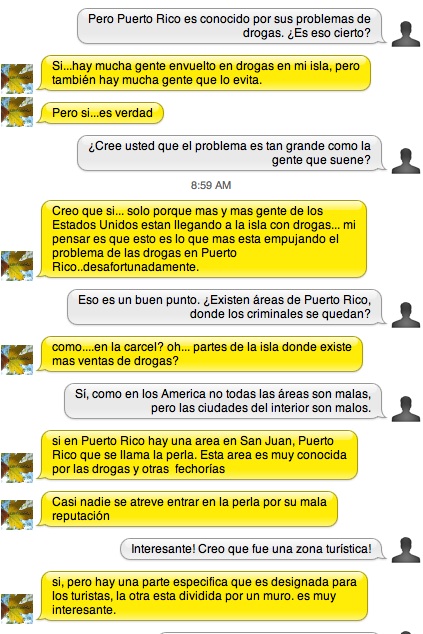
Task: Click the yellow bubble about la perla reputación
Action: click(187, 509)
